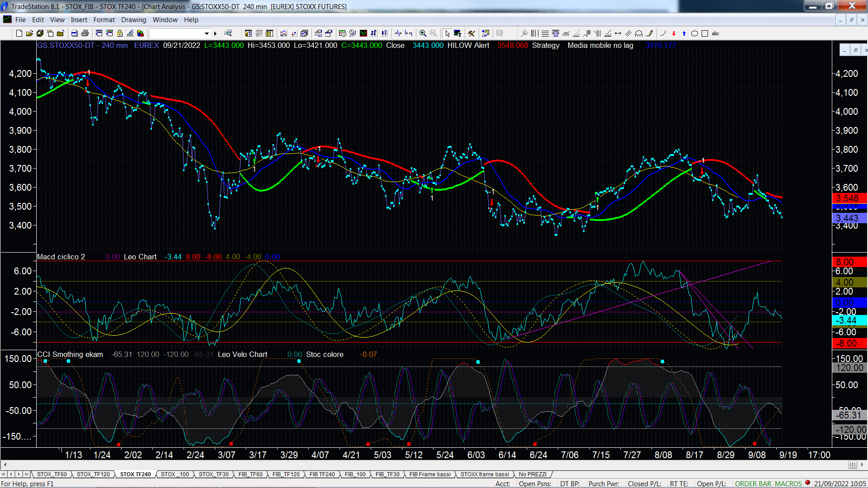Click the Macd ciclico 2 indicator label

click(61, 257)
